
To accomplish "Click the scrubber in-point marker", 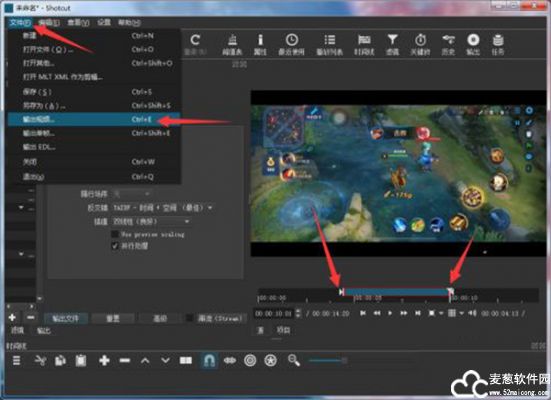I will click(x=341, y=291).
